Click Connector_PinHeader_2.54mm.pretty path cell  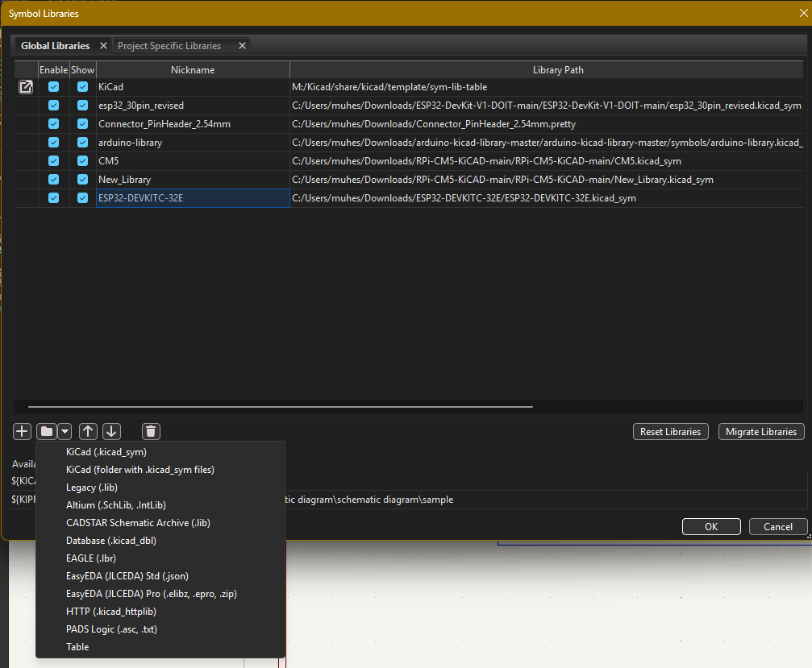pos(547,124)
